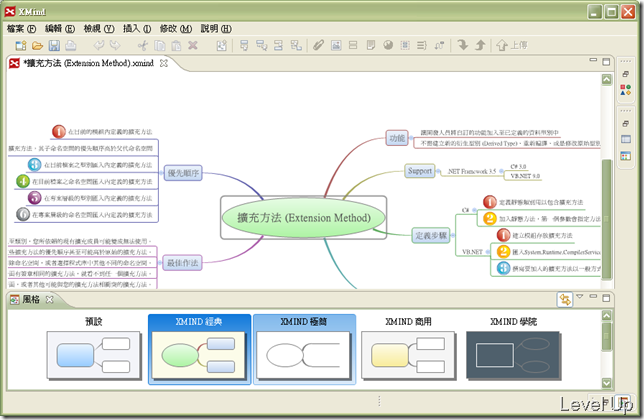Open the Markers view with colored shapes icon

pos(625,90)
